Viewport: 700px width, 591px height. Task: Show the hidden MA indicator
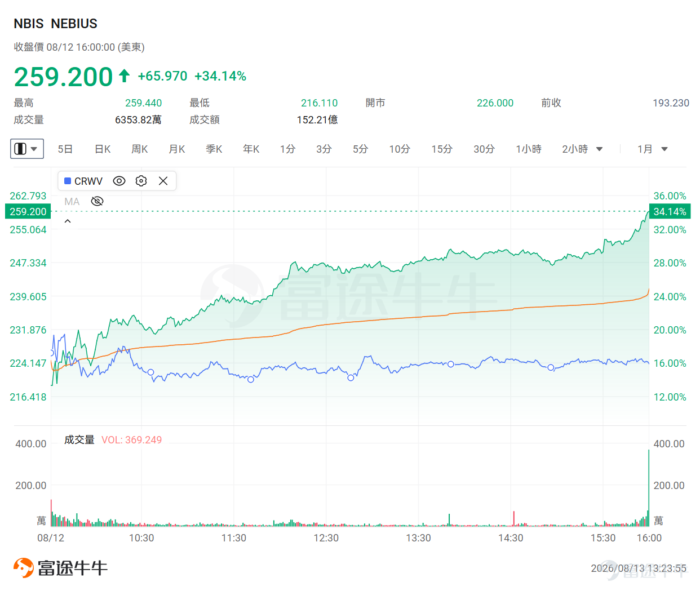97,201
